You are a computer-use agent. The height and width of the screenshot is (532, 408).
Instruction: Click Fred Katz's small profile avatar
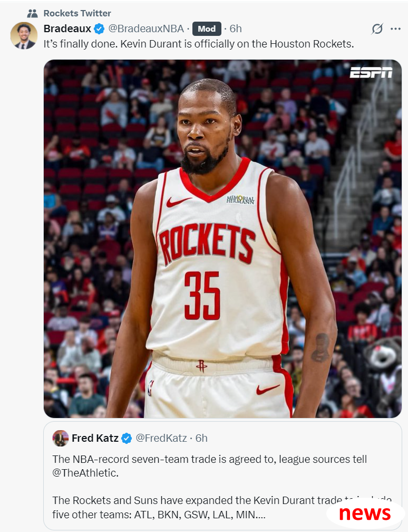[x=60, y=438]
